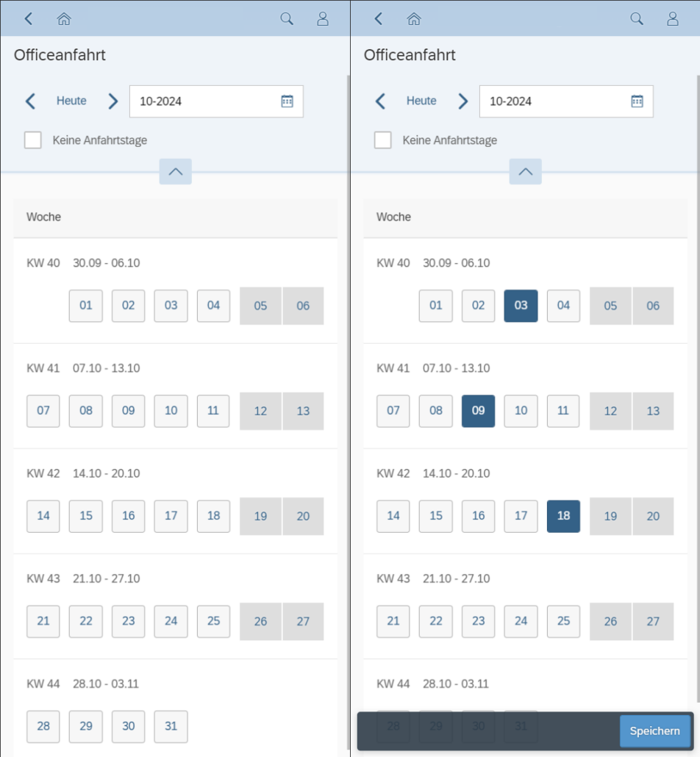Open calendar picker icon in left panel

[x=287, y=101]
